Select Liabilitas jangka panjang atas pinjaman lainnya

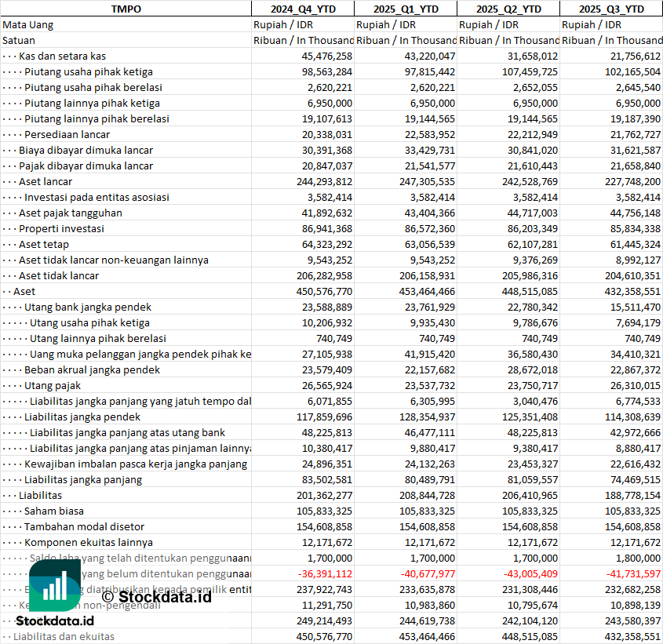coord(140,448)
